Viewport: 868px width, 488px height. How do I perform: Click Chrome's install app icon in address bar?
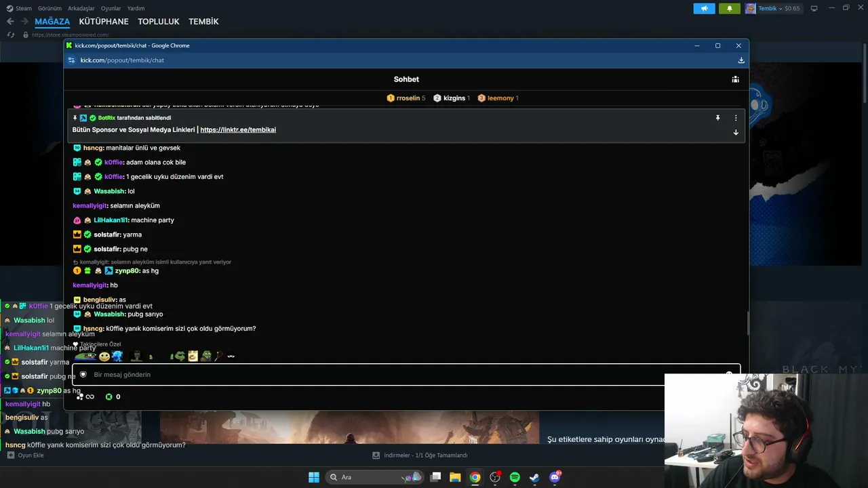tap(741, 60)
